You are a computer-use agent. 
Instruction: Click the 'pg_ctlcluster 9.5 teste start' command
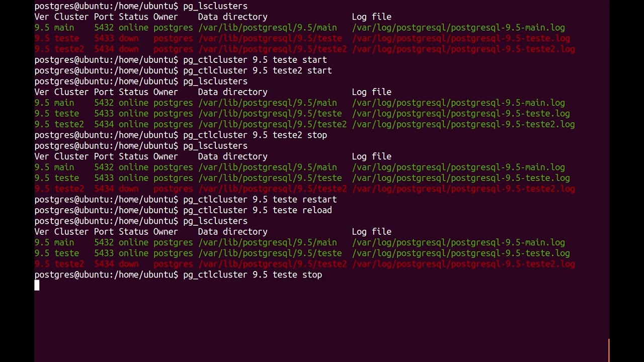point(255,60)
